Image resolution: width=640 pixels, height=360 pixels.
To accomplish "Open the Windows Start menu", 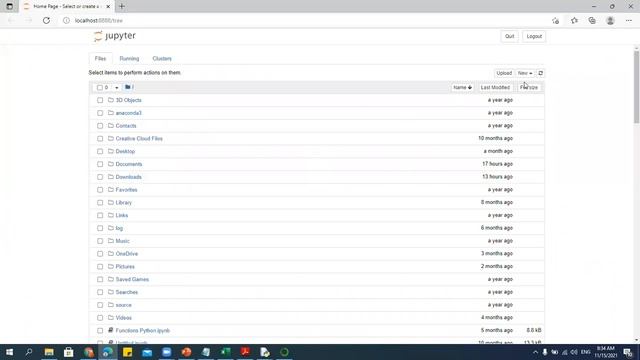I will (9, 352).
